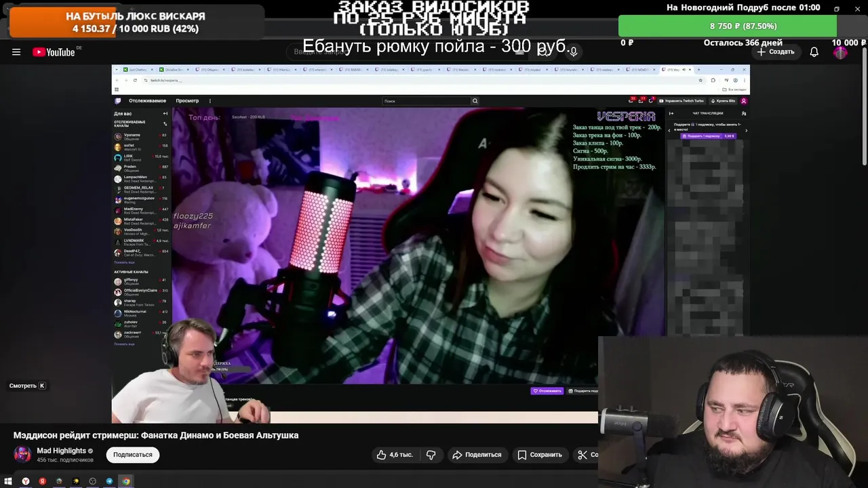Click 'Поделиться' share button
The height and width of the screenshot is (488, 868).
coord(477,455)
